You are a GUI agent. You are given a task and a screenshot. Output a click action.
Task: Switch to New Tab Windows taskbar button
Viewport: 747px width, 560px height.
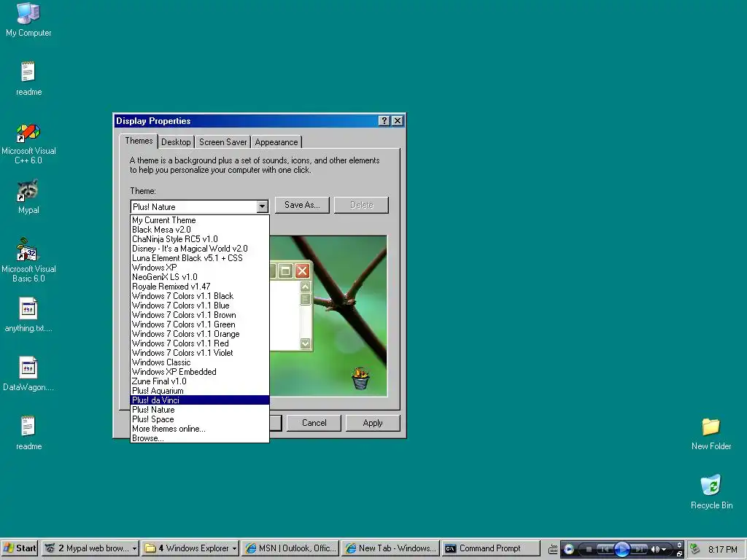390,548
